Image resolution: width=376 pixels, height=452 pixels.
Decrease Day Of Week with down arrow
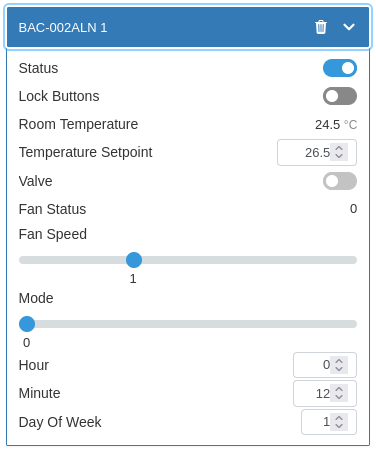[339, 426]
